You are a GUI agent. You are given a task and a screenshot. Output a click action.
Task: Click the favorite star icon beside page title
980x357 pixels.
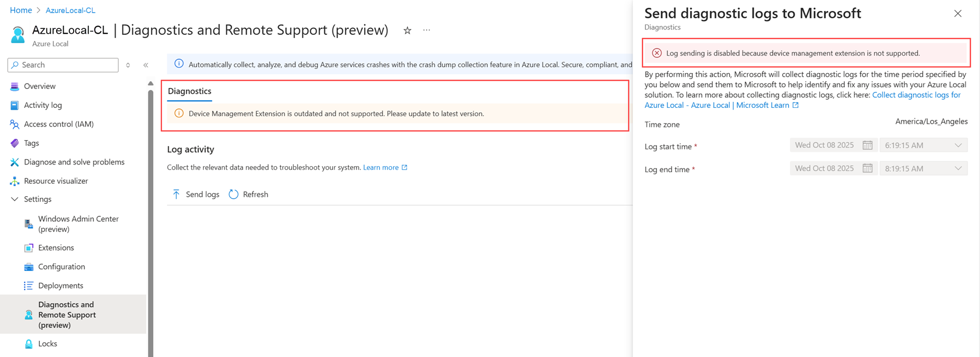[x=407, y=31]
